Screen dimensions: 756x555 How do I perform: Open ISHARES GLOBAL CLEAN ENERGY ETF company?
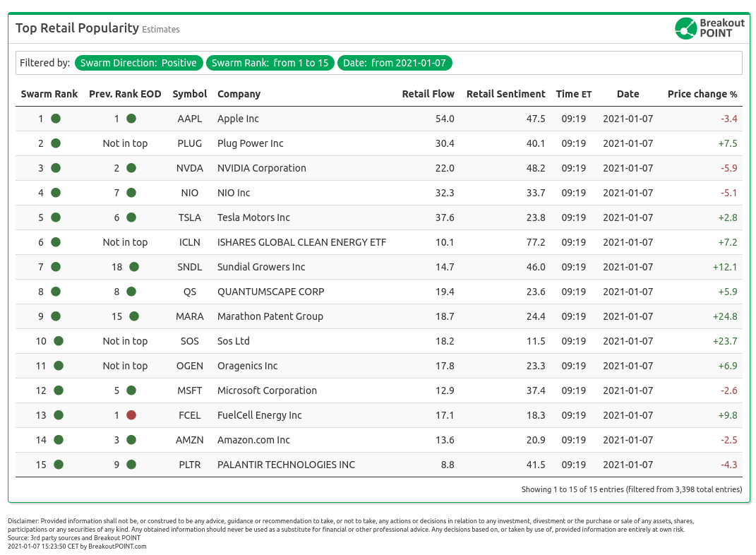pos(301,242)
